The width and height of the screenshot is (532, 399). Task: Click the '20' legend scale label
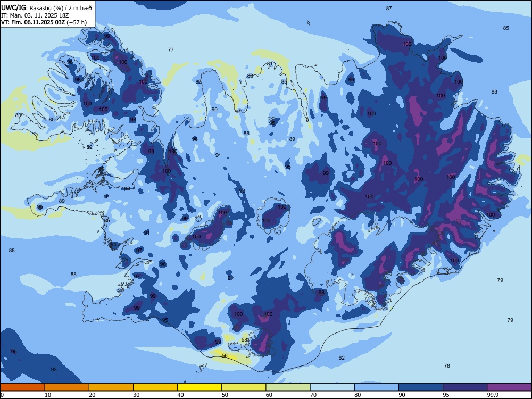point(92,395)
